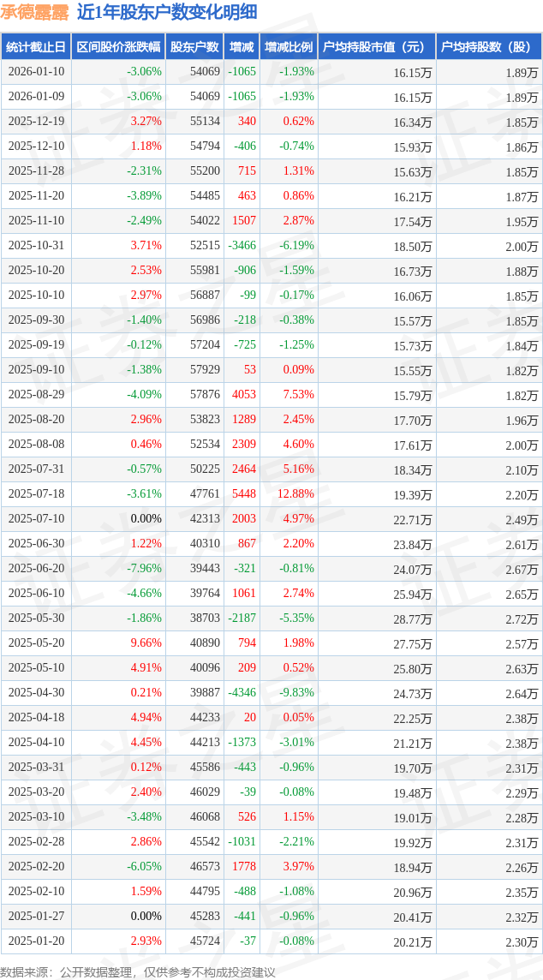The width and height of the screenshot is (543, 980).
Task: Click the -4346 change value cell
Action: (242, 693)
